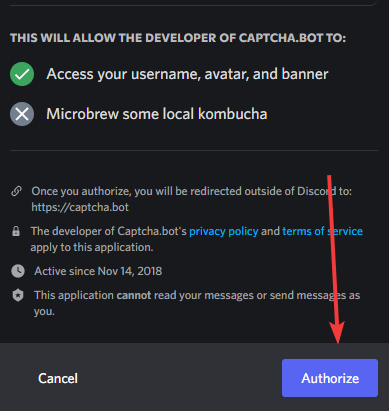Click the chain link redirect icon

(x=16, y=191)
